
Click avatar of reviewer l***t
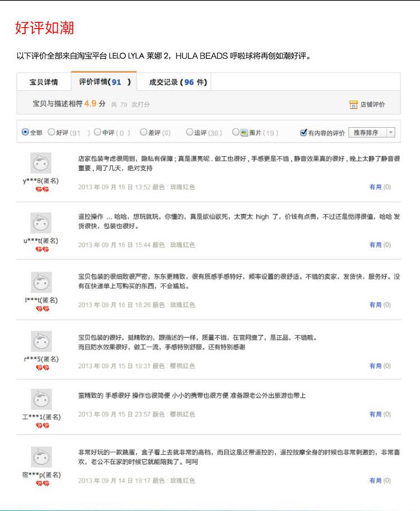(41, 282)
